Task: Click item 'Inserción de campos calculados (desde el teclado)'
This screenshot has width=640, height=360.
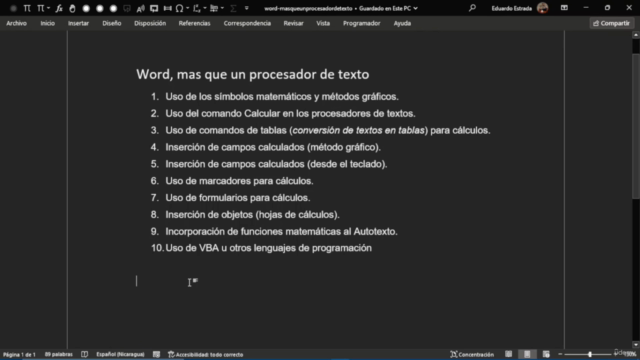Action: 276,164
